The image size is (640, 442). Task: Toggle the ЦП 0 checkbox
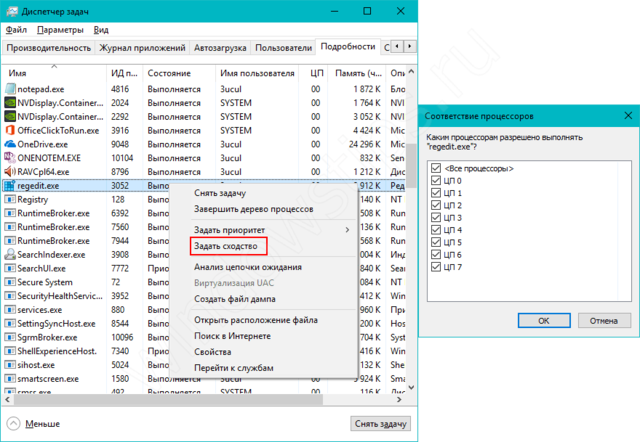pos(434,181)
